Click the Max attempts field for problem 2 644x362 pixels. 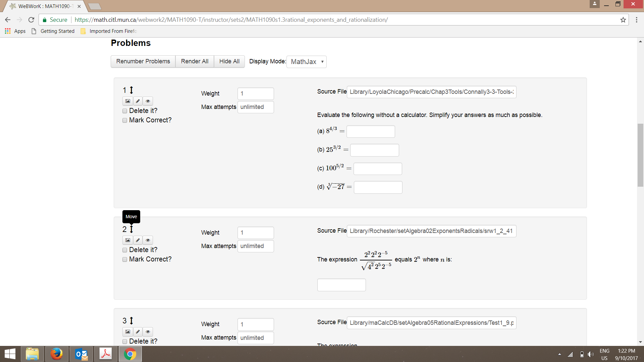pos(256,246)
